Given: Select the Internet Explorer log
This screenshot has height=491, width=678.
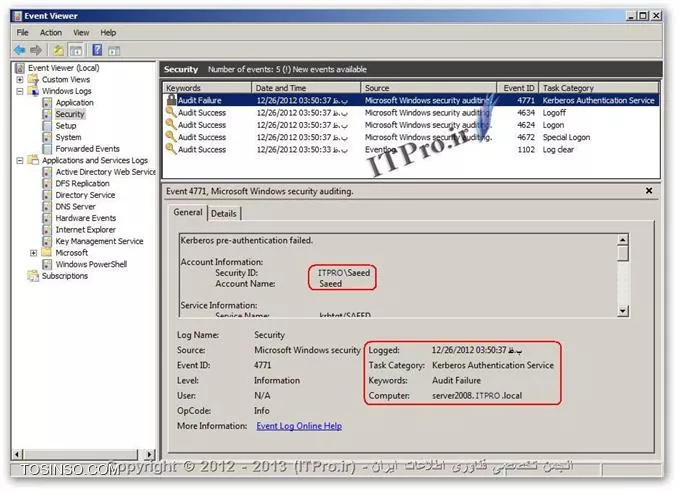Looking at the screenshot, I should [86, 230].
